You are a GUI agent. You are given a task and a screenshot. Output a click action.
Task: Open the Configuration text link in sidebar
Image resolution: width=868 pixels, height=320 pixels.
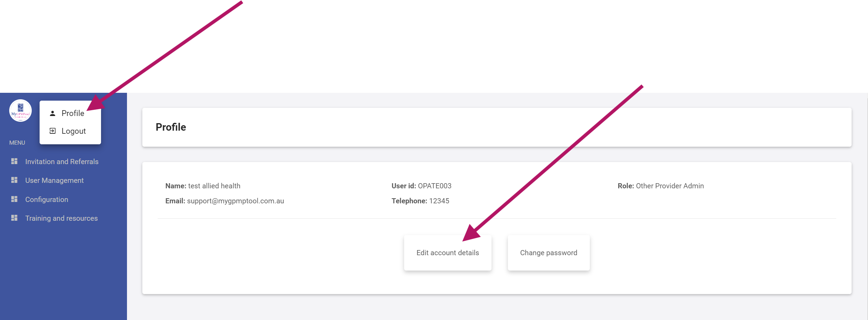(x=47, y=200)
